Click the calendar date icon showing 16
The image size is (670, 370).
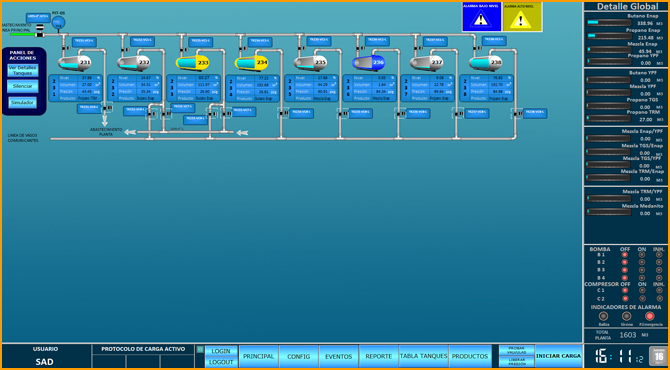click(658, 356)
